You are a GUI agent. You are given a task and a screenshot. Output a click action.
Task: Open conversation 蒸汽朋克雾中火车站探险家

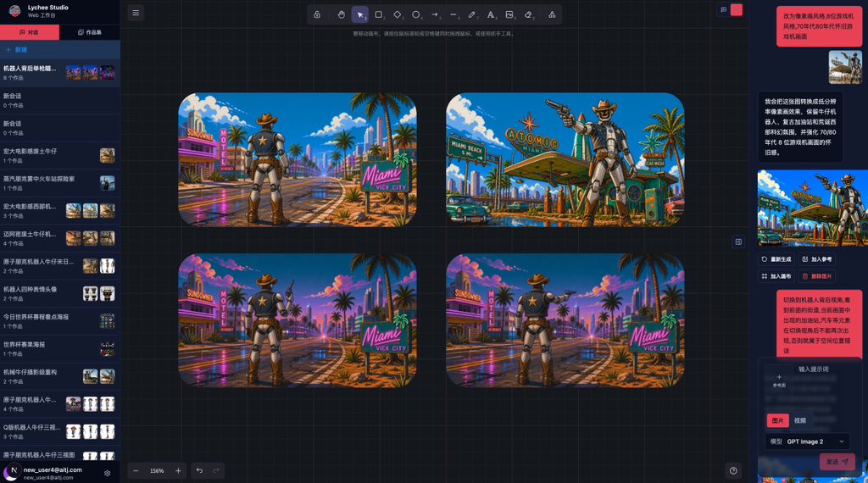(x=60, y=183)
